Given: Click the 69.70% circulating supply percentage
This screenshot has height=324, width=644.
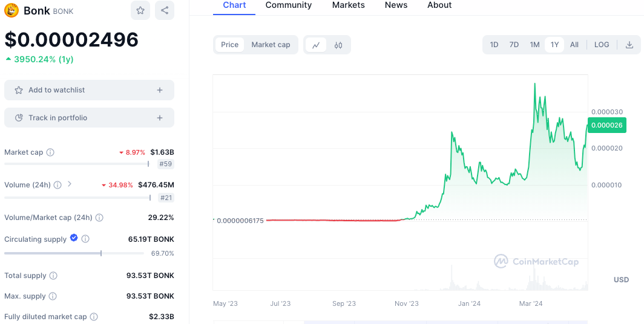Looking at the screenshot, I should tap(163, 253).
